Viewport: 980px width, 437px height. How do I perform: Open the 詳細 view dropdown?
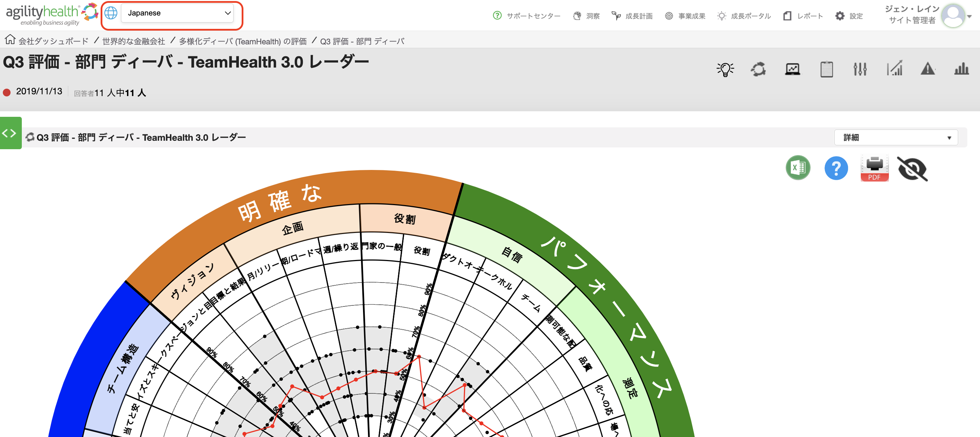896,138
